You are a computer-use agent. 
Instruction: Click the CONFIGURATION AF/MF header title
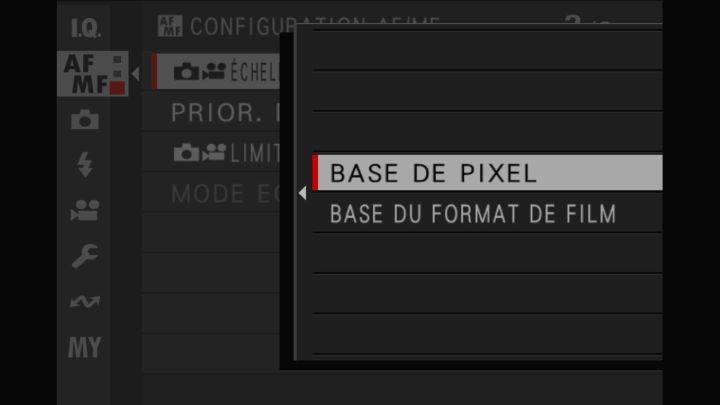click(x=315, y=27)
